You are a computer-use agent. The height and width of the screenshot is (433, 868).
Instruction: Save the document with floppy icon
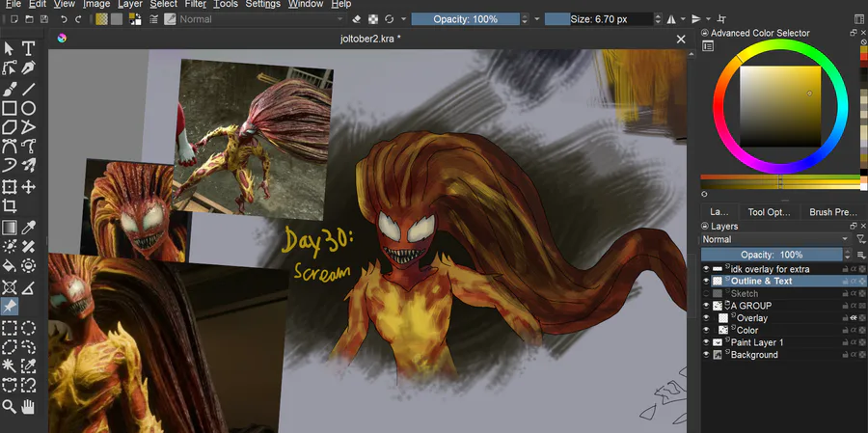click(x=43, y=19)
